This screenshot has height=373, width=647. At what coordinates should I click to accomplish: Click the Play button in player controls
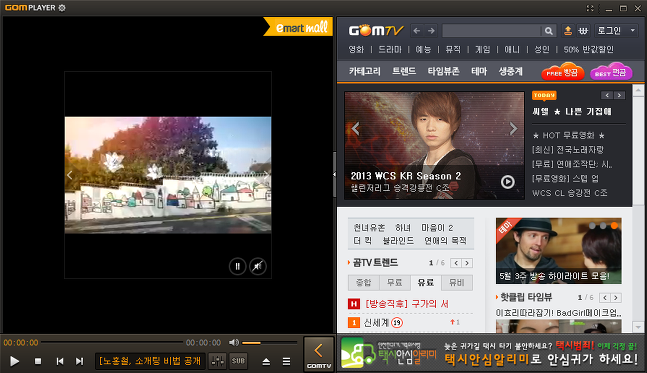point(14,361)
